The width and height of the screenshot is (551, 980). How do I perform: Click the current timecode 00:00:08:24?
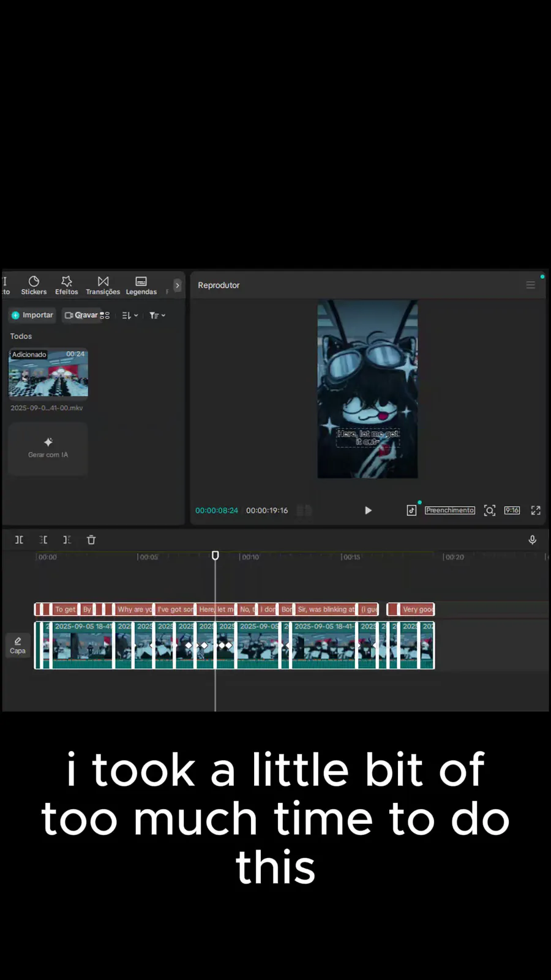pos(217,510)
